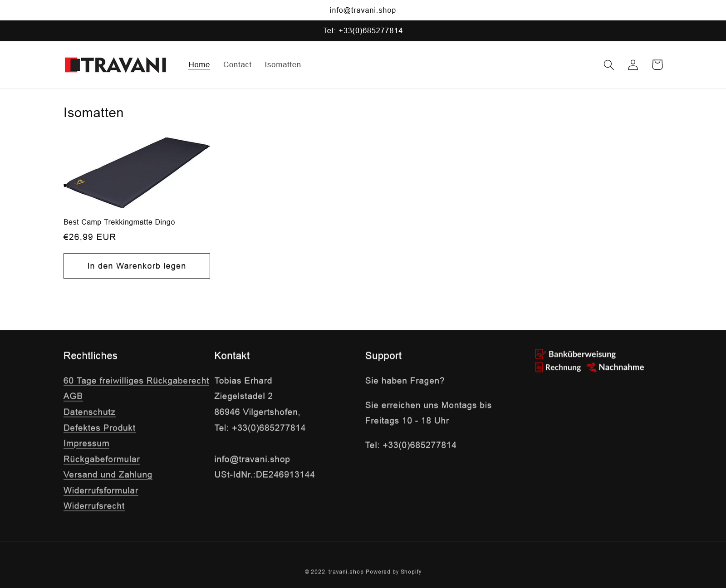
Task: Click the Travani logo
Action: (x=116, y=65)
